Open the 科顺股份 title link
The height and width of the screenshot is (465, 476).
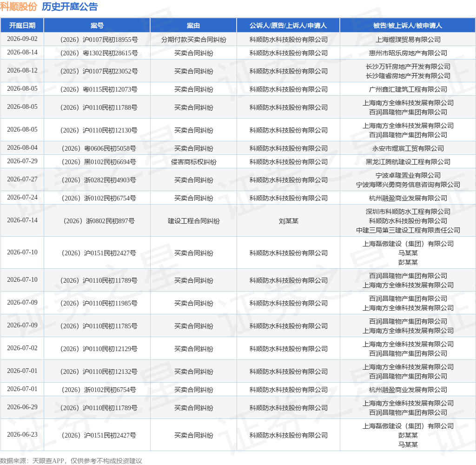coord(19,7)
